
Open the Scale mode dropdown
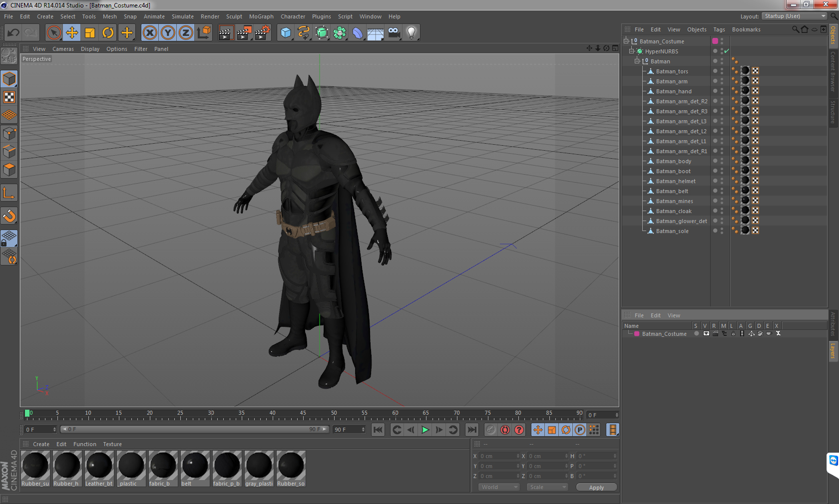pyautogui.click(x=547, y=487)
